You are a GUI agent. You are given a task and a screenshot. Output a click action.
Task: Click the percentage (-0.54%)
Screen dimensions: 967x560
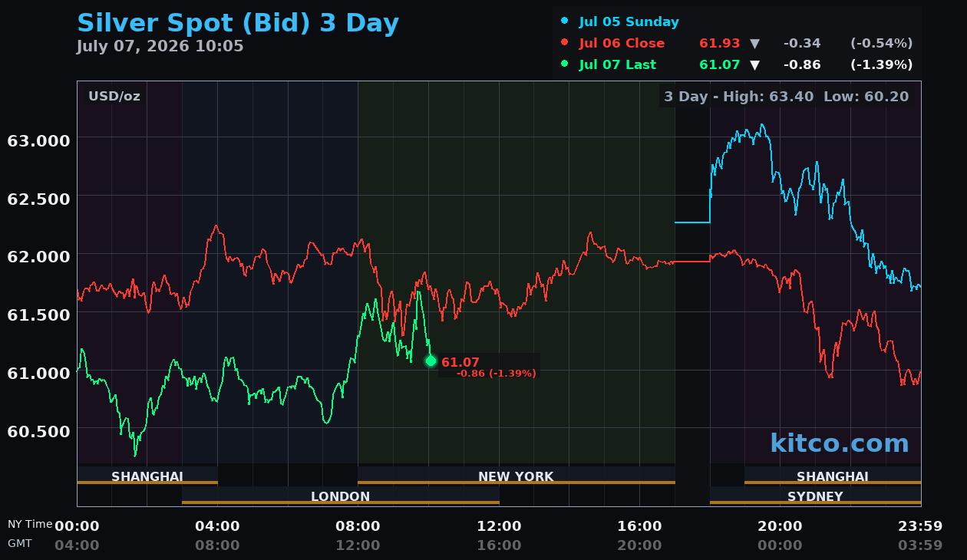point(881,43)
